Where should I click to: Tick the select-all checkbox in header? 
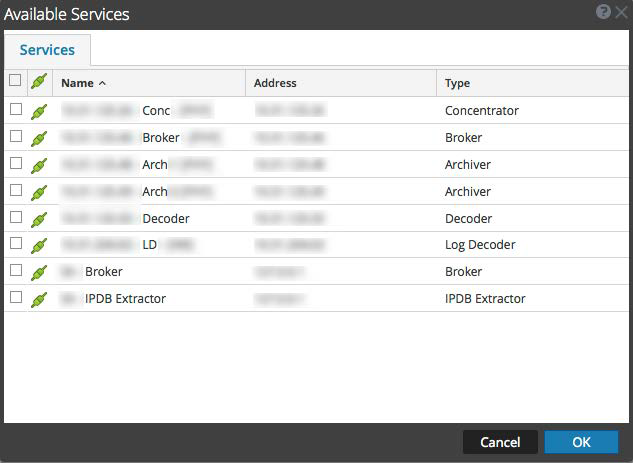click(x=15, y=81)
